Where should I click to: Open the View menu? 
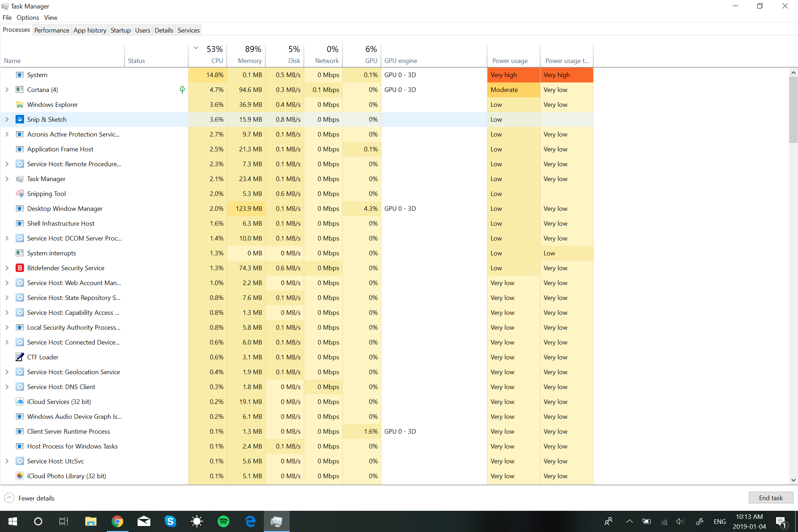tap(51, 17)
